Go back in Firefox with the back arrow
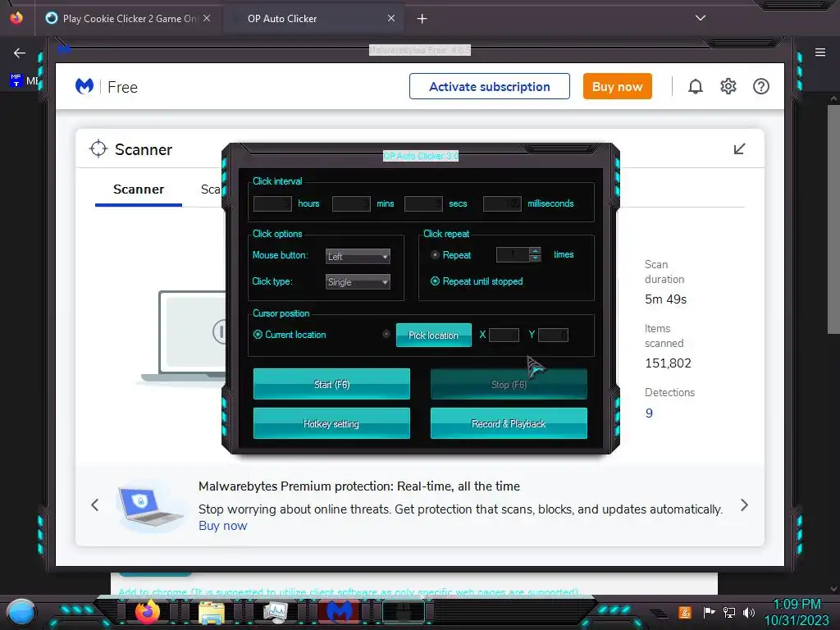Screen dimensions: 840x630 pos(20,52)
